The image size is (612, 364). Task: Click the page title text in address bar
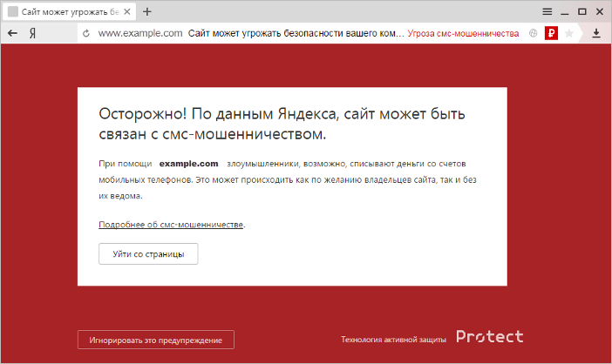[x=296, y=33]
